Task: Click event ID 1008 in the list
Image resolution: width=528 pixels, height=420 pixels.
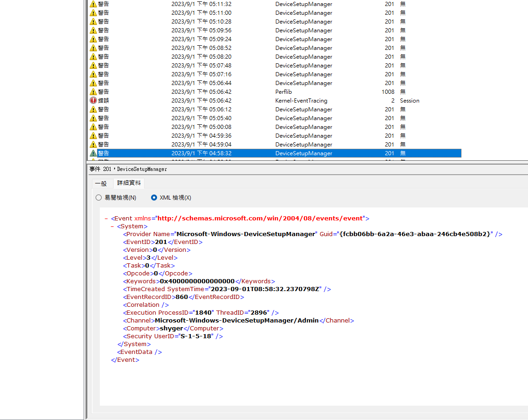Action: [x=388, y=92]
